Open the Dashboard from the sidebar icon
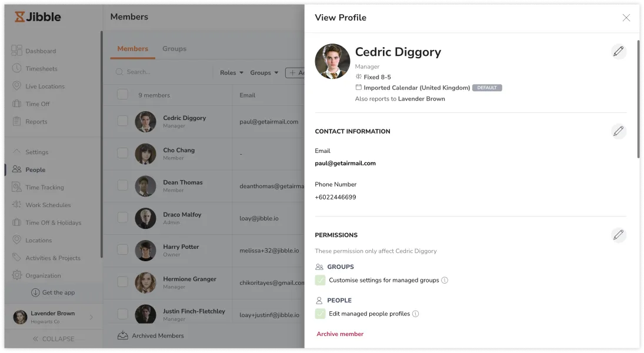 point(16,51)
